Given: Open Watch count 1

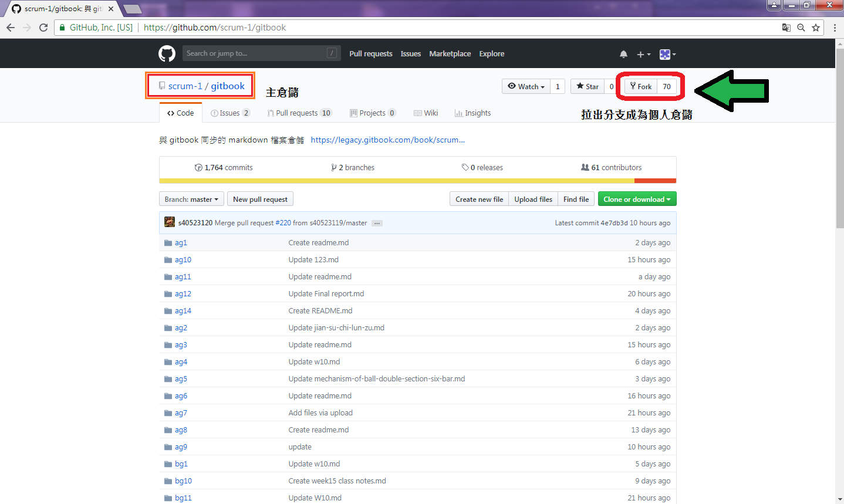Looking at the screenshot, I should pos(558,86).
